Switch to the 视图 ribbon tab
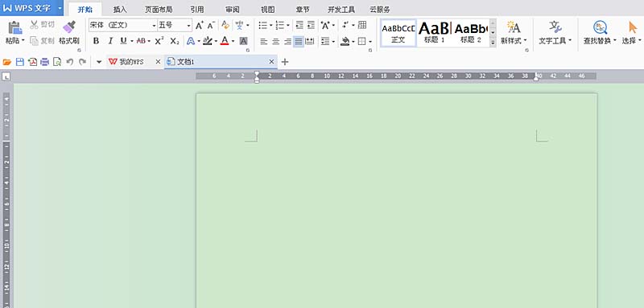 pyautogui.click(x=268, y=10)
